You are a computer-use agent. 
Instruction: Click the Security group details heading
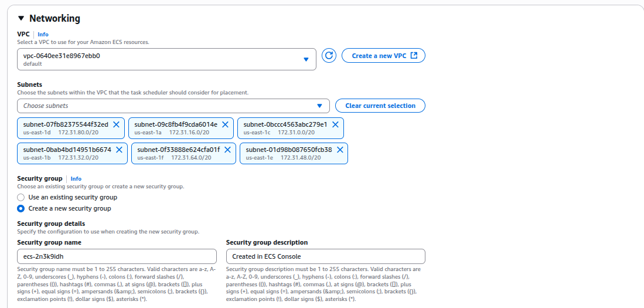point(52,224)
